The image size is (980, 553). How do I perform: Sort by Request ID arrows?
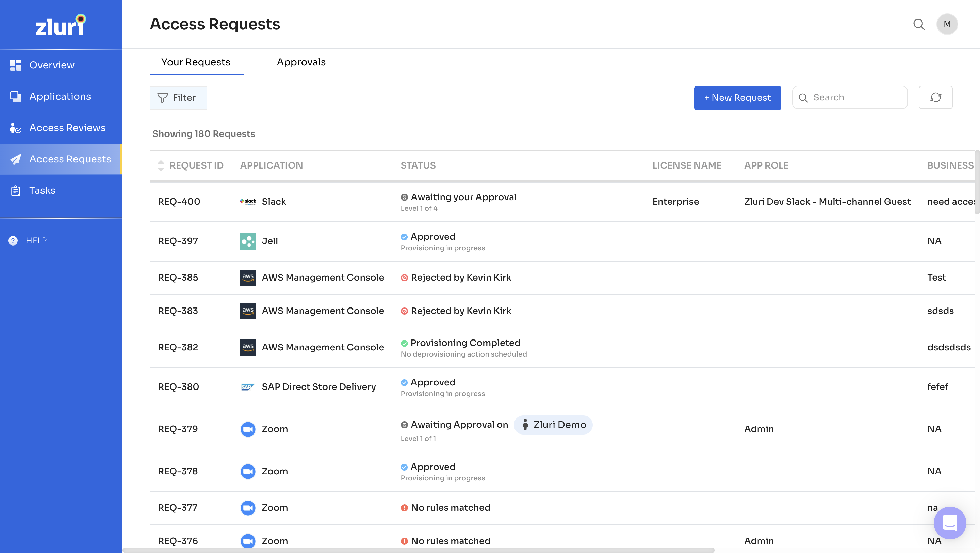point(161,165)
